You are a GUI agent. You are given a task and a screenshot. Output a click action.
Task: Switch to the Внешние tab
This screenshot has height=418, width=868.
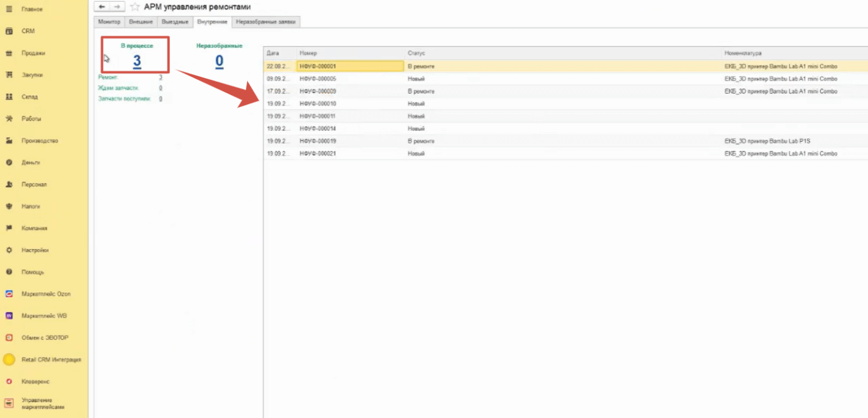click(141, 22)
